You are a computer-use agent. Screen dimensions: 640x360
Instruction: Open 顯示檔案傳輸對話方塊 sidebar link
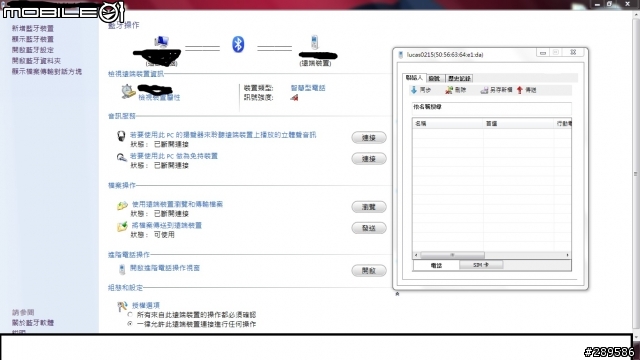pos(47,71)
